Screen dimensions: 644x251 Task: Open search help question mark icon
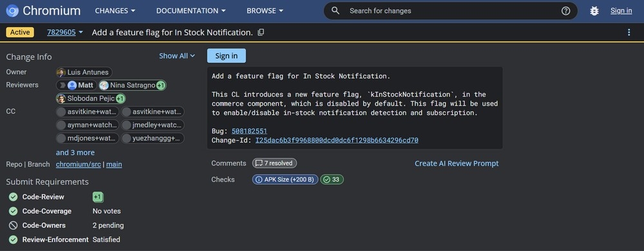(565, 11)
